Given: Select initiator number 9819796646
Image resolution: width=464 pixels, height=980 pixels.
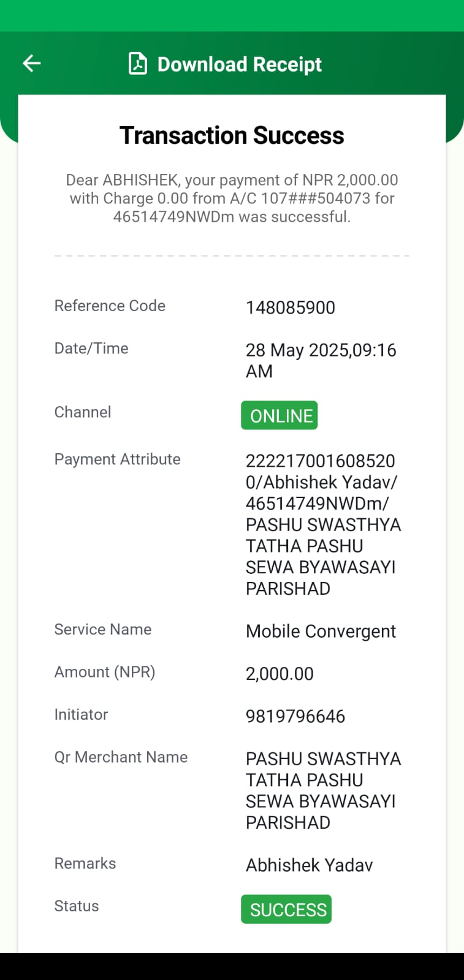Looking at the screenshot, I should click(x=295, y=716).
